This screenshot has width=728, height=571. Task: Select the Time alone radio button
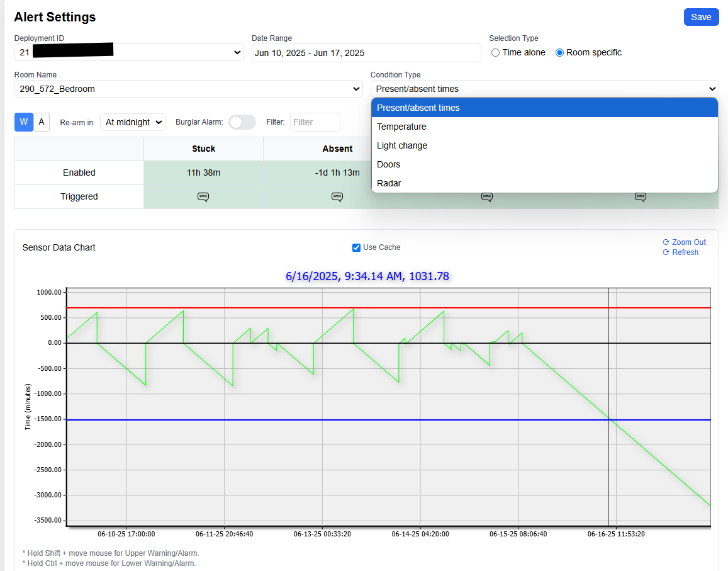(x=496, y=53)
